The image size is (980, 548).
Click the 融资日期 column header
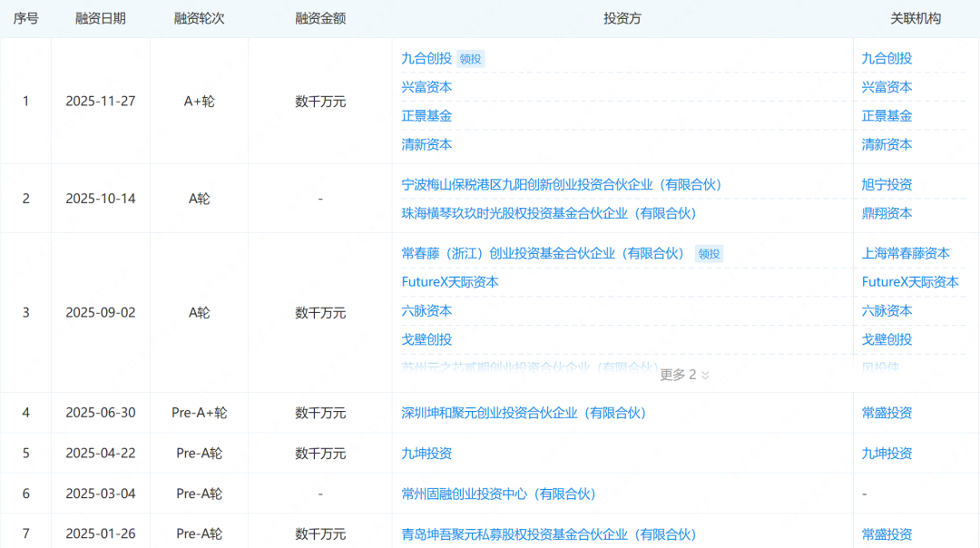pos(101,18)
